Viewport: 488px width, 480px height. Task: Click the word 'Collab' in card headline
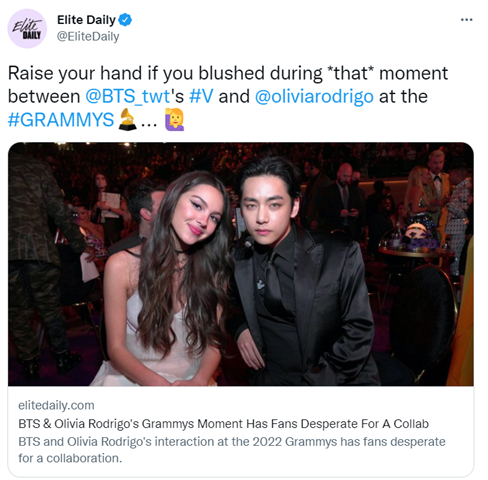411,424
